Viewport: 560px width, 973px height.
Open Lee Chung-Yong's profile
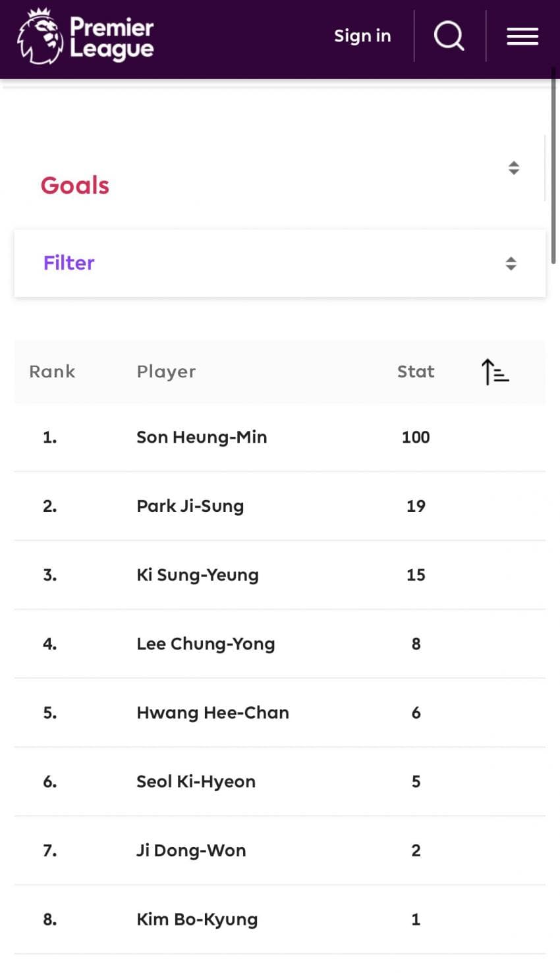(206, 644)
